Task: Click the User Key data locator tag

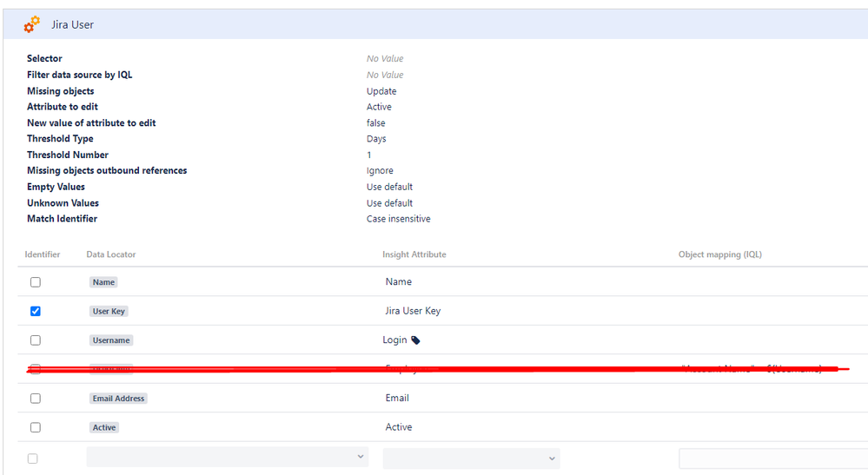Action: coord(109,312)
